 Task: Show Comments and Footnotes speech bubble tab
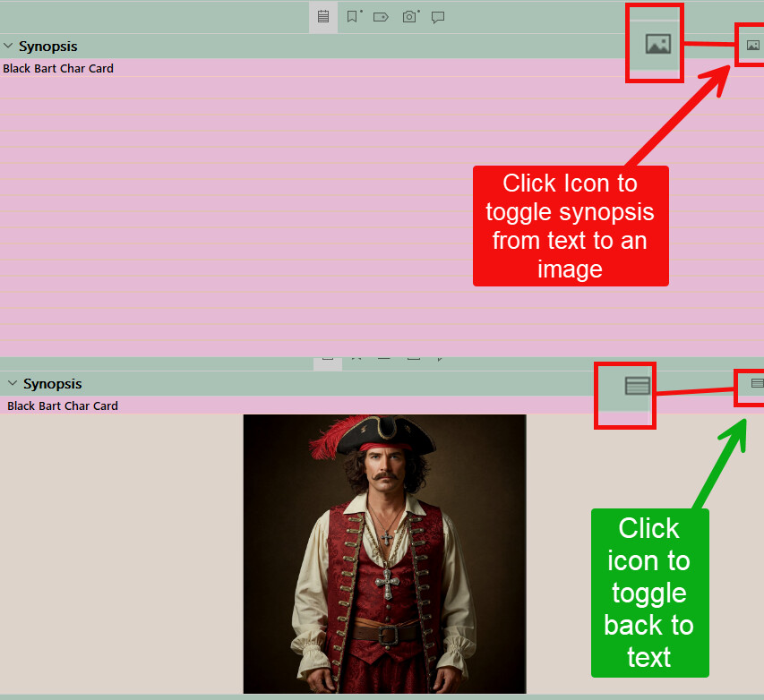[438, 17]
